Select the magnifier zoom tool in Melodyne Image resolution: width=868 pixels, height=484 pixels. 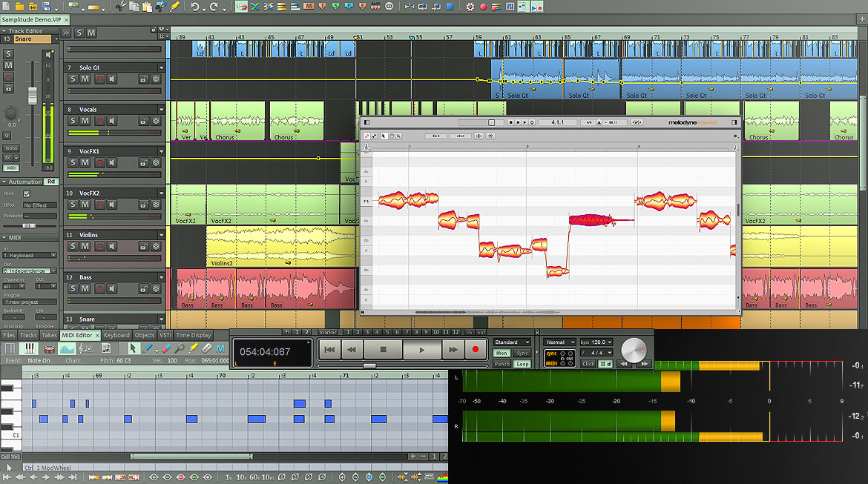click(x=398, y=135)
